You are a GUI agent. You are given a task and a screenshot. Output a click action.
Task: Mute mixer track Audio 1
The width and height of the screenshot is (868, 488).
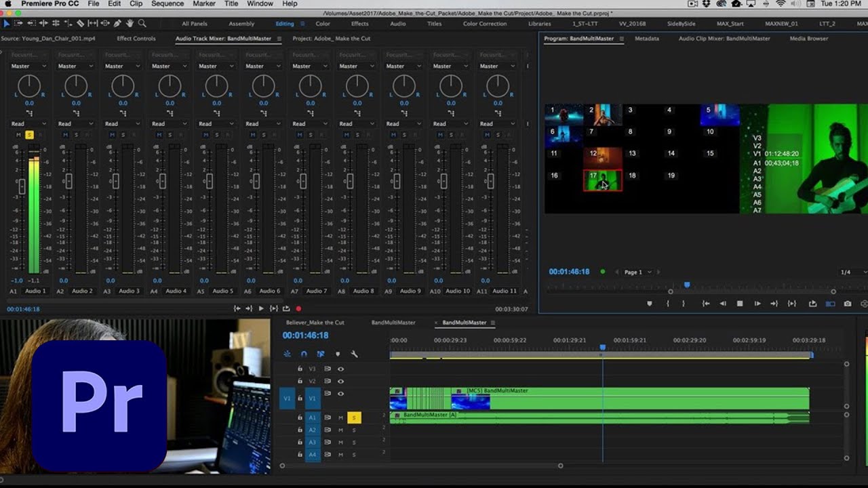(x=19, y=135)
